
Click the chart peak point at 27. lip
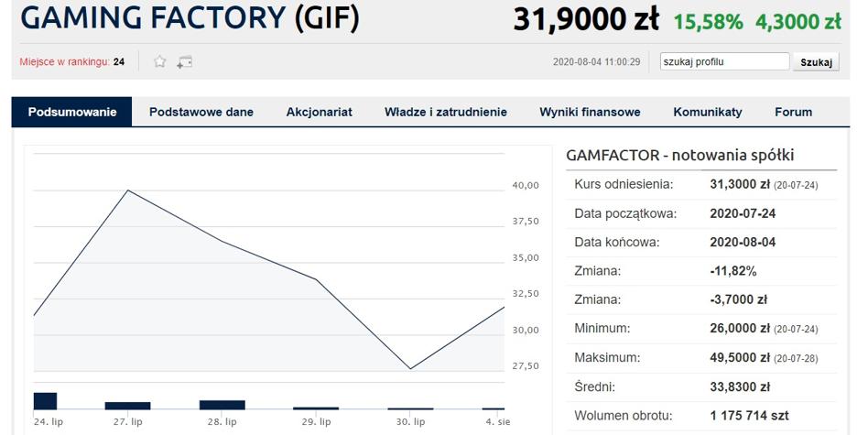tap(128, 190)
